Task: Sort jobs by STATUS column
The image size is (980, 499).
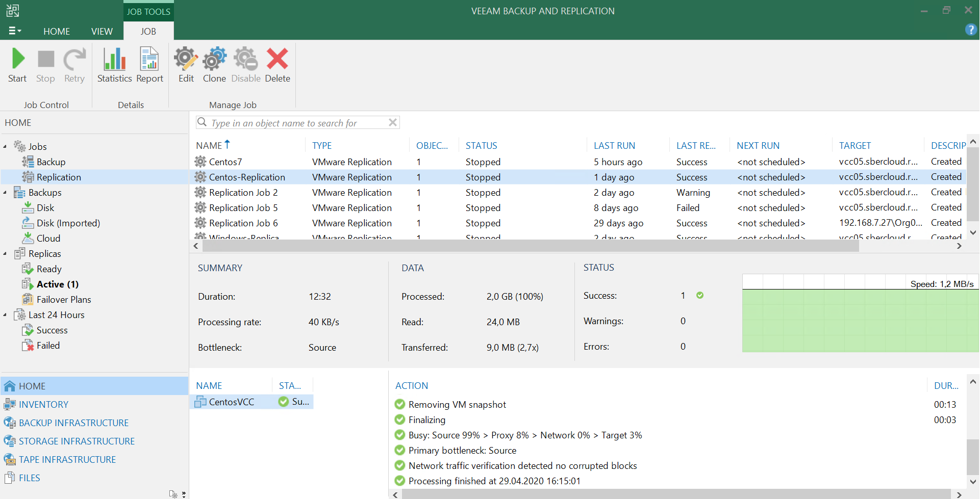Action: [481, 146]
